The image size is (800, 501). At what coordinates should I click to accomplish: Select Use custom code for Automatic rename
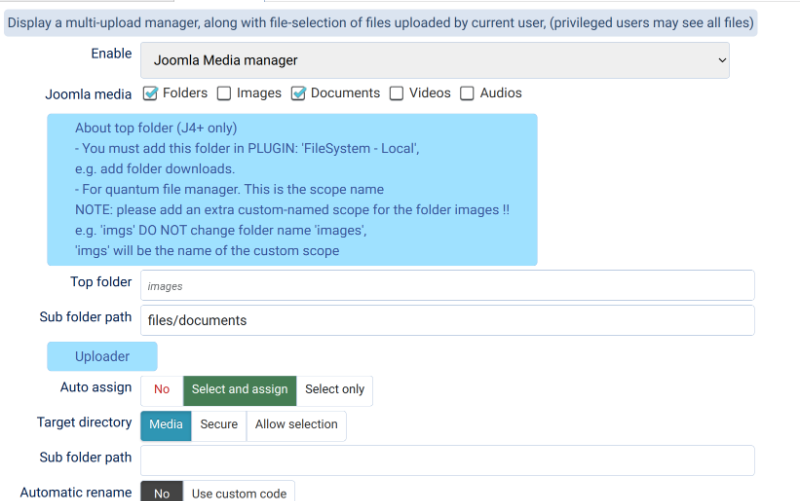[238, 493]
